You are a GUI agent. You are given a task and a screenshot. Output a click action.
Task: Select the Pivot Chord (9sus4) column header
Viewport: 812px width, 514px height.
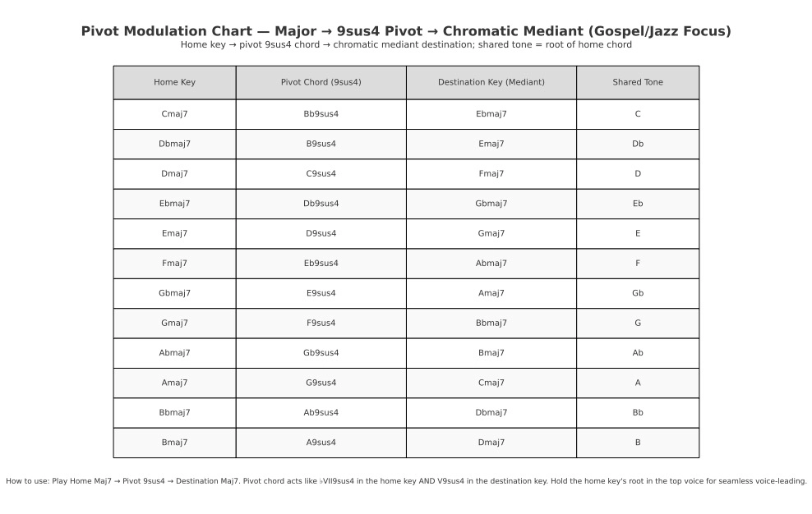click(321, 82)
